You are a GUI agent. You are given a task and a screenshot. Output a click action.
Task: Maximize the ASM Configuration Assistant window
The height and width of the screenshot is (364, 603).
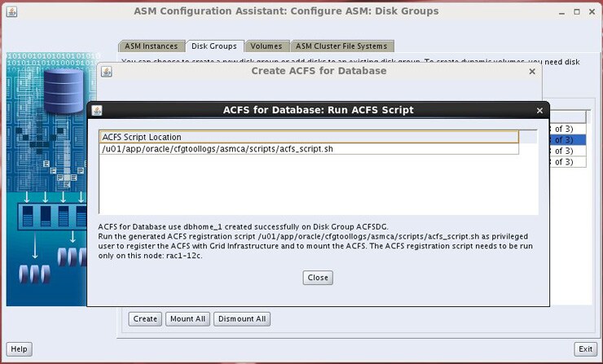click(576, 12)
